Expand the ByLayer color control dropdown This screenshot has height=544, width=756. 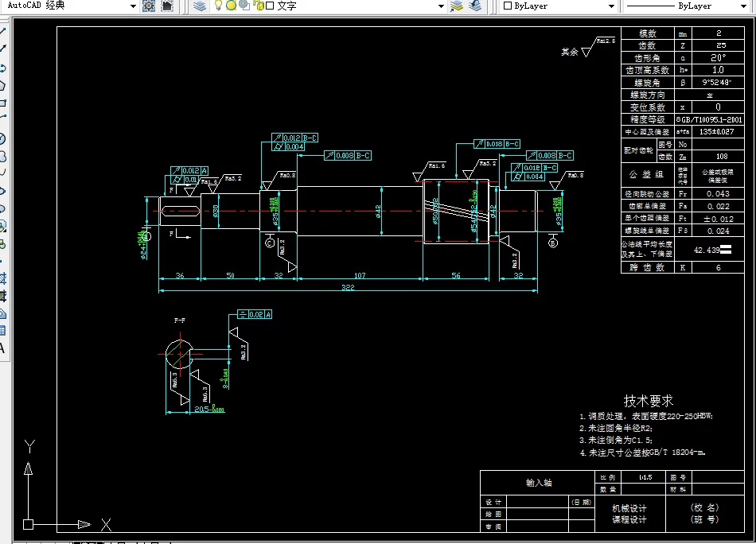coord(611,6)
